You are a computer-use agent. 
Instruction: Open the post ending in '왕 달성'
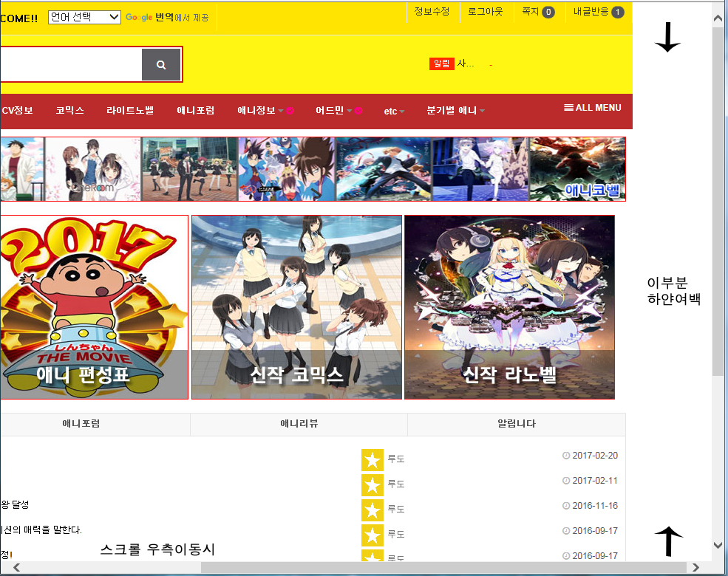tap(15, 504)
